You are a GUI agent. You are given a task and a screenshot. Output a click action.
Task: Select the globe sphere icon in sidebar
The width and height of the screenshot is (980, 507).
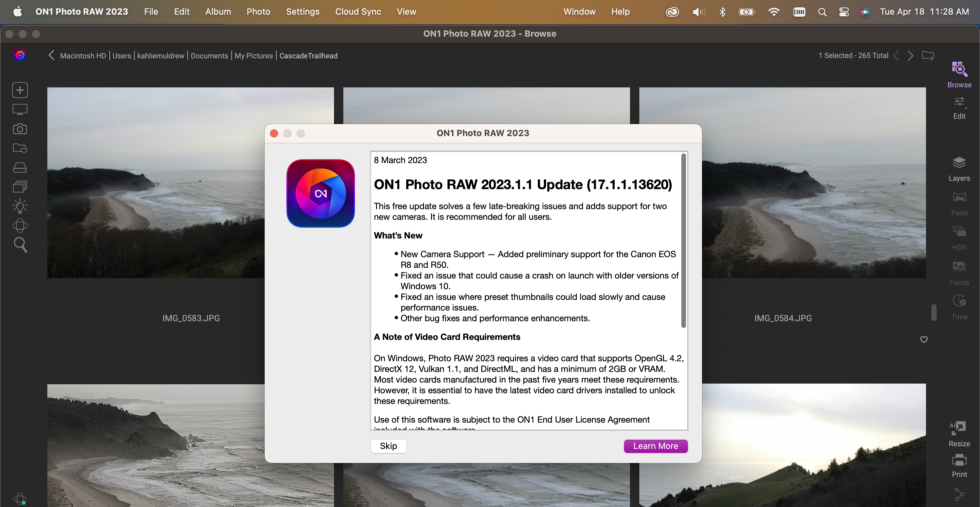click(20, 225)
